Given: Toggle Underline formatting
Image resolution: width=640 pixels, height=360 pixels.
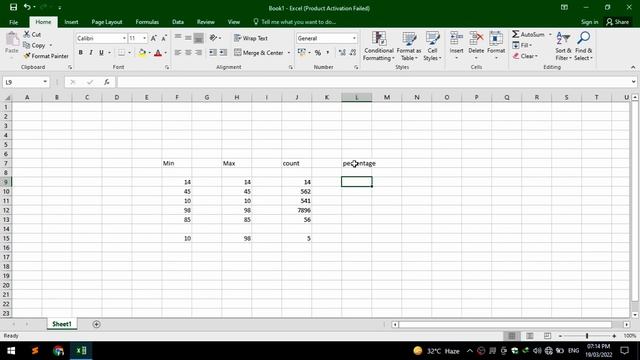Looking at the screenshot, I should pyautogui.click(x=101, y=53).
